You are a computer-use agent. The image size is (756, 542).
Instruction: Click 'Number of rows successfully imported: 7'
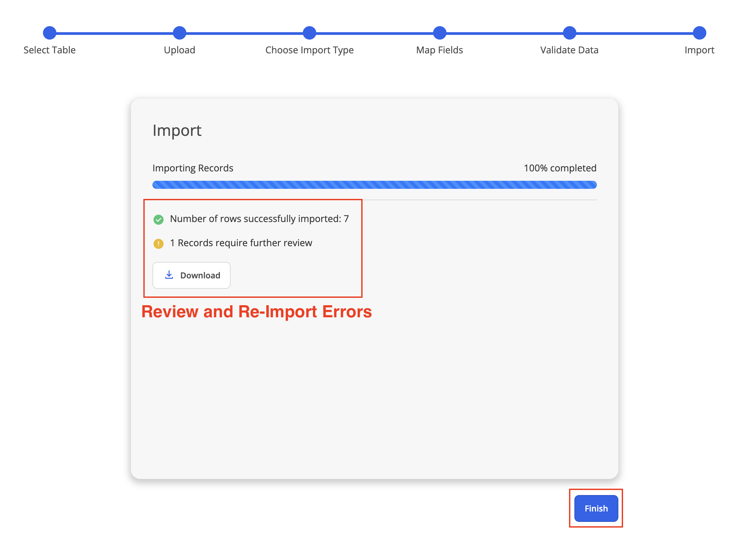[x=259, y=219]
